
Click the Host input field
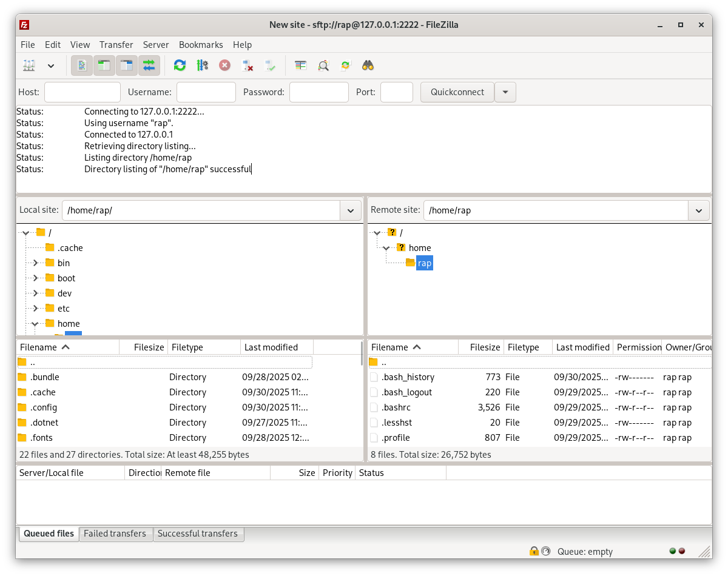83,92
